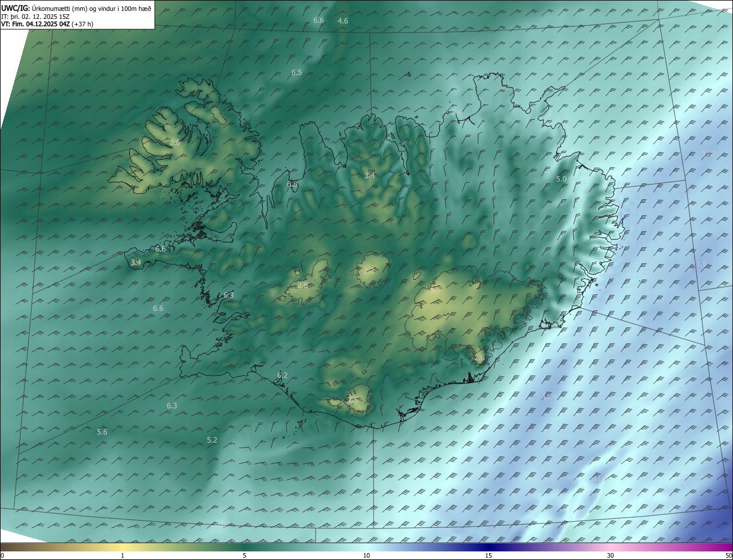This screenshot has width=733, height=560.
Task: Click the 2.8 value on the western glacier
Action: click(x=302, y=285)
